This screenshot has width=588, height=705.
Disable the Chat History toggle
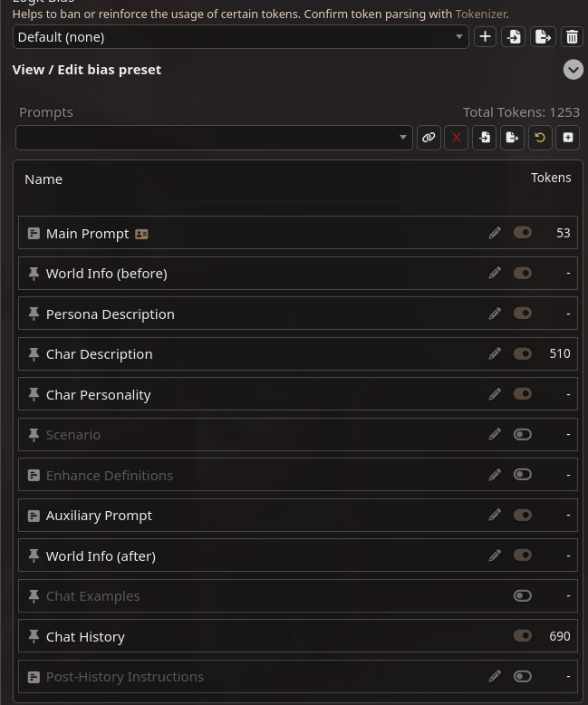click(523, 636)
